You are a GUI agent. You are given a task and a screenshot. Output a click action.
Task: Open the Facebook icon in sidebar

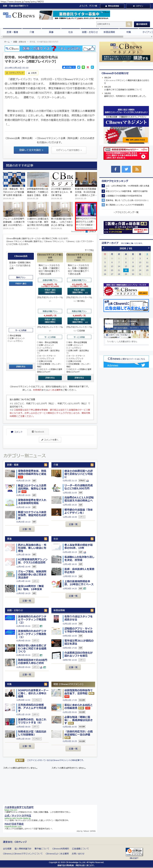point(115,169)
